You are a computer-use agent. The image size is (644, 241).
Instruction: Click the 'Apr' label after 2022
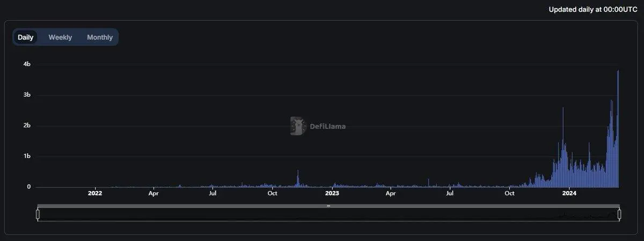click(x=154, y=193)
